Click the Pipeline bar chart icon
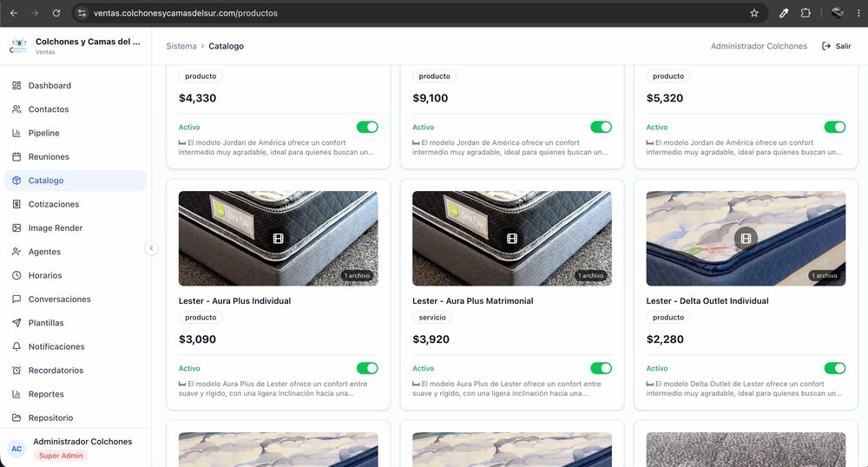 click(16, 134)
